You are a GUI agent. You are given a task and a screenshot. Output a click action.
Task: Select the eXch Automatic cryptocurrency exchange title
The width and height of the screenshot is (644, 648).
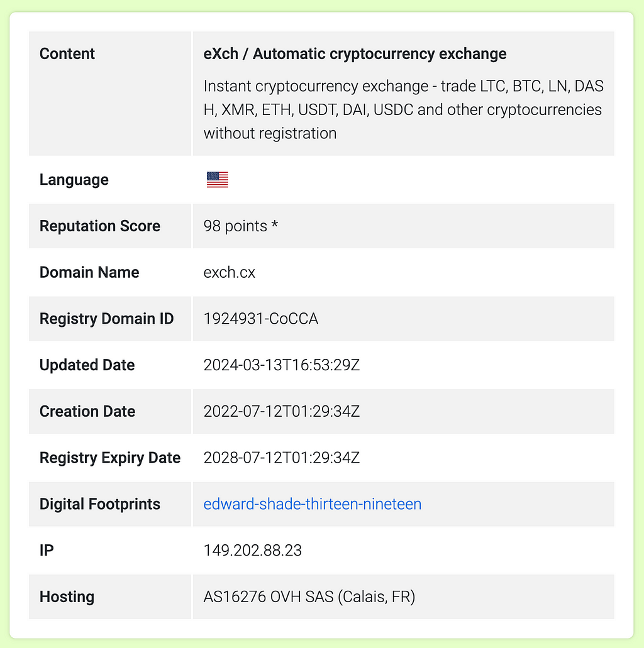(355, 53)
